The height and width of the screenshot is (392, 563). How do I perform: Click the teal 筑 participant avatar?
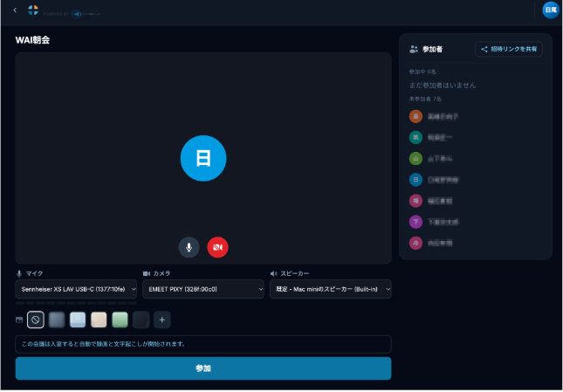click(415, 137)
